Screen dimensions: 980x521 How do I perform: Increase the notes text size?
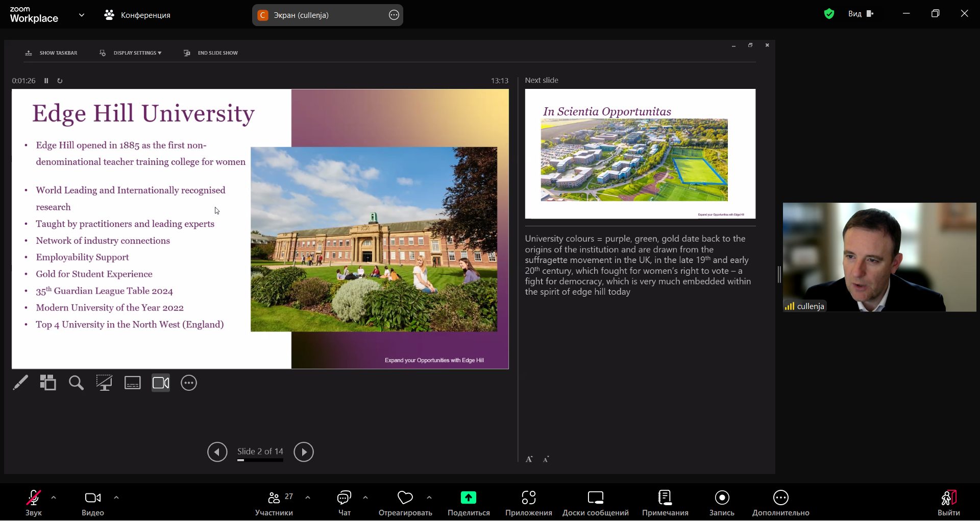(x=529, y=459)
